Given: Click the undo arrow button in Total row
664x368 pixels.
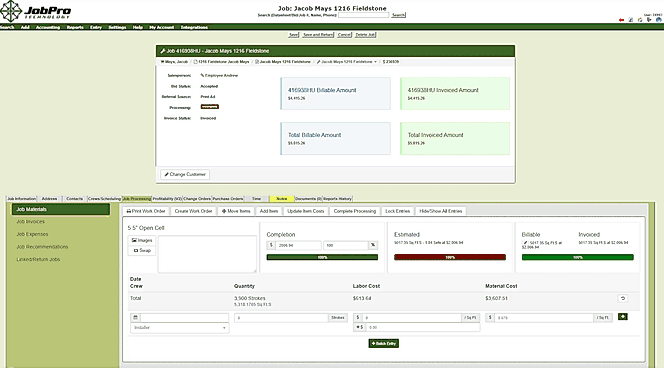Looking at the screenshot, I should tap(622, 299).
